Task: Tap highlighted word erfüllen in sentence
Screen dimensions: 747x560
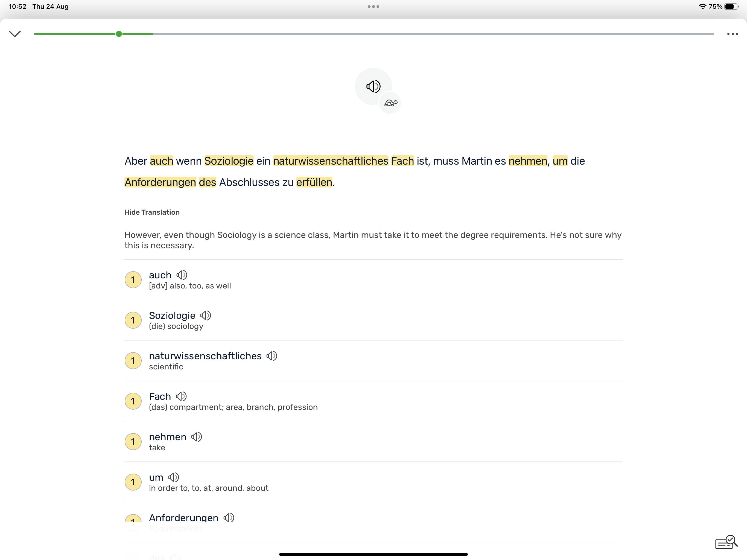Action: [314, 182]
